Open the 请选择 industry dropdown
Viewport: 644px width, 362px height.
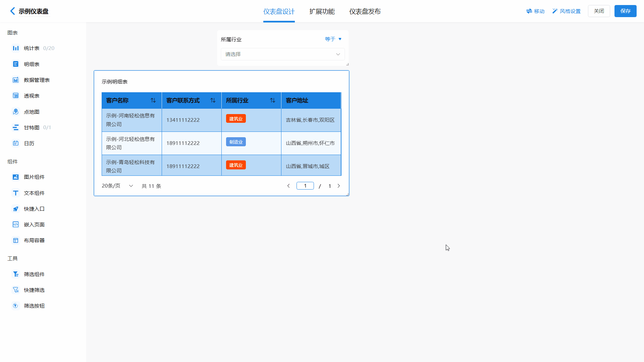click(283, 54)
